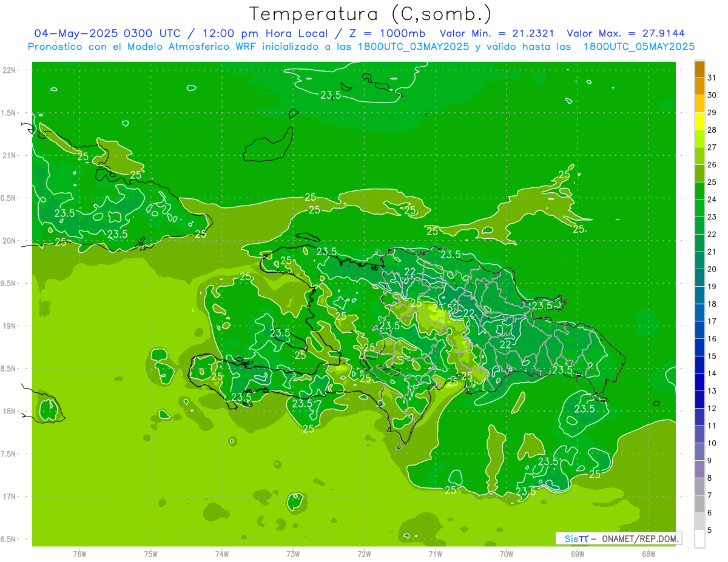Pick the purple legend swatch between 8 and 9
The height and width of the screenshot is (562, 728).
coord(699,469)
